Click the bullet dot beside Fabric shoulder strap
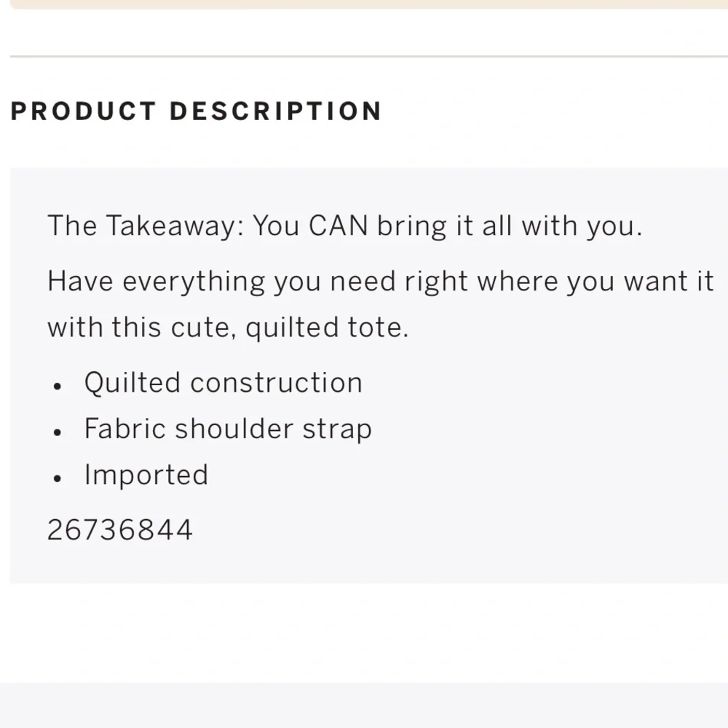The height and width of the screenshot is (728, 728). (58, 432)
